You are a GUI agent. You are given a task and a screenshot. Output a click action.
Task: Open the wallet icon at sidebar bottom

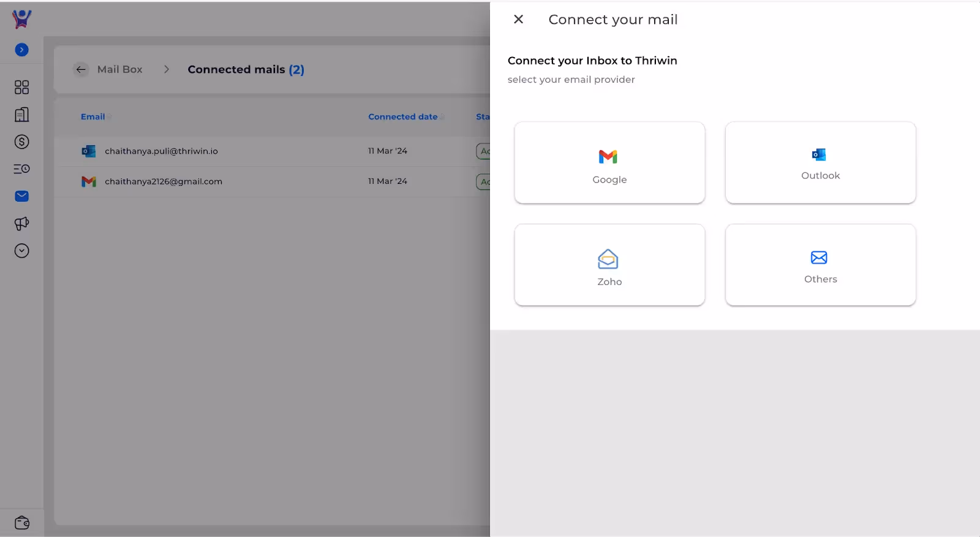(21, 523)
